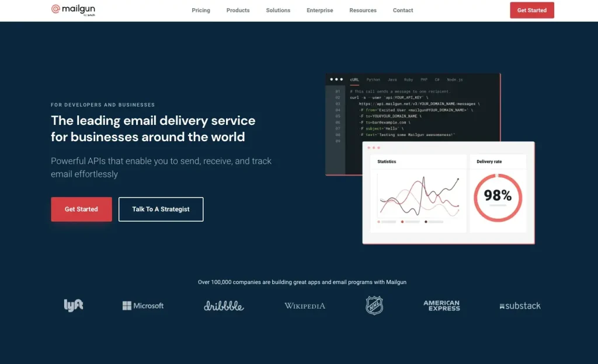598x364 pixels.
Task: Click the Powerful APIs description paragraph
Action: 161,167
